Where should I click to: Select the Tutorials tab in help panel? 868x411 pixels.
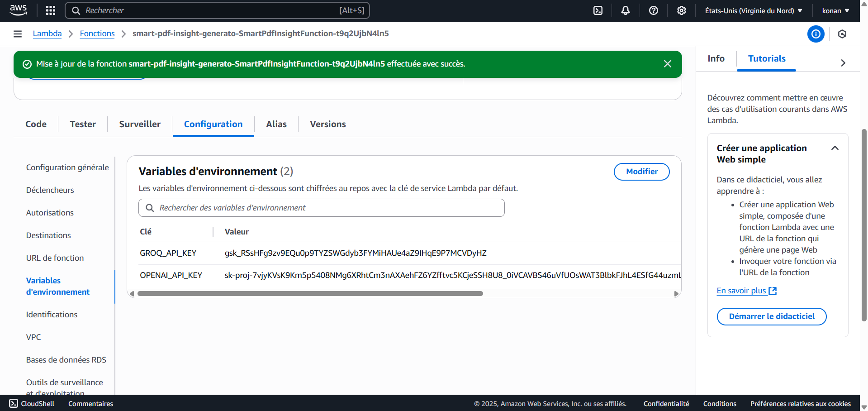point(767,58)
